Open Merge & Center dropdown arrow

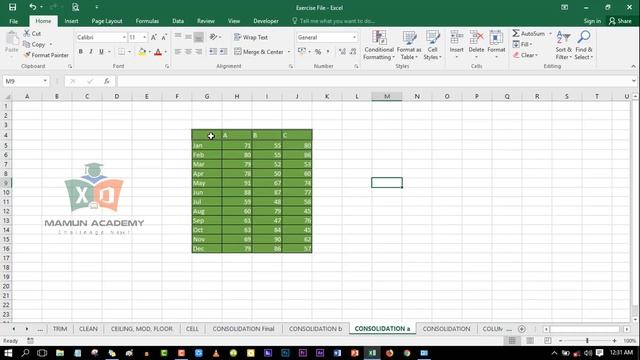pyautogui.click(x=289, y=52)
